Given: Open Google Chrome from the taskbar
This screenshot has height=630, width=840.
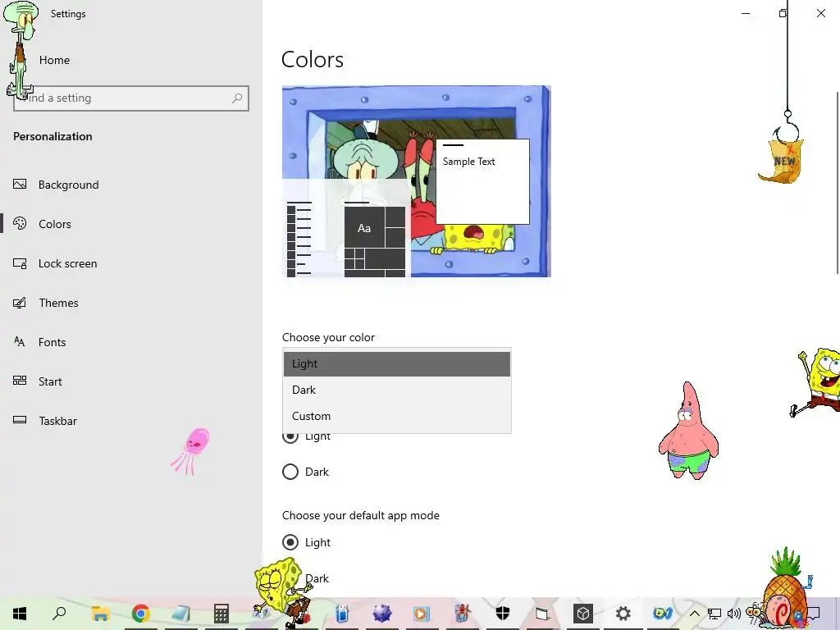Looking at the screenshot, I should (140, 614).
